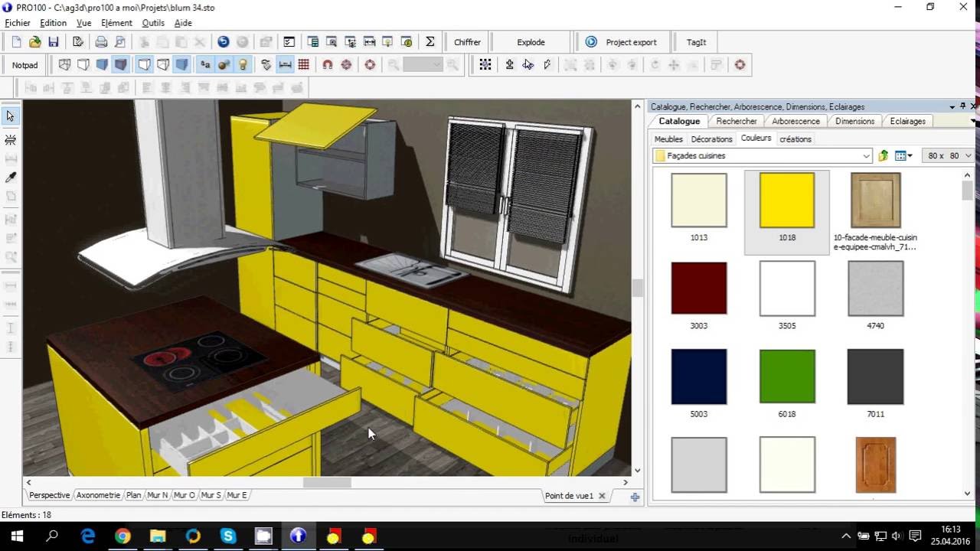
Task: Close the Point de vue1 view tab
Action: point(602,496)
